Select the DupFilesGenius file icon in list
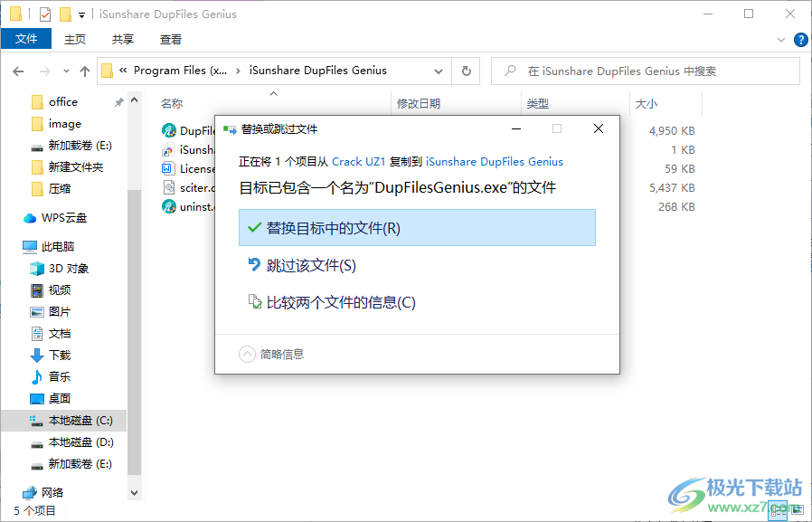The image size is (812, 522). pyautogui.click(x=169, y=130)
